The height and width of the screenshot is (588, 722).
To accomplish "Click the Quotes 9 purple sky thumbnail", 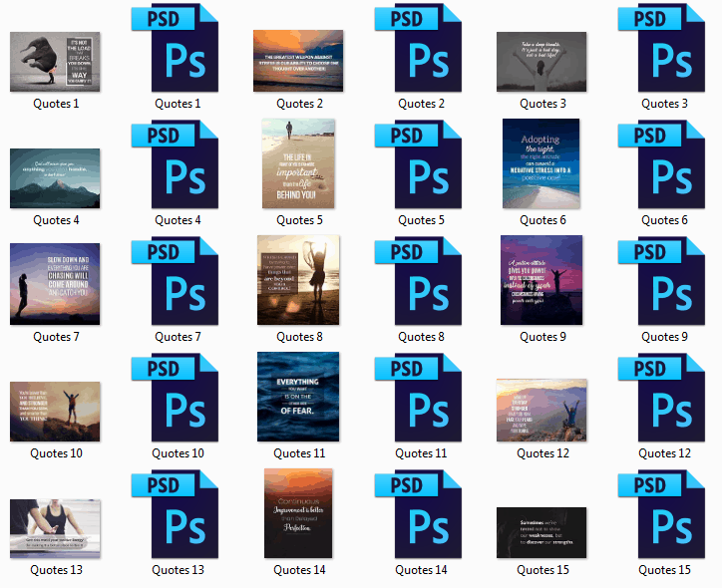I will [541, 280].
